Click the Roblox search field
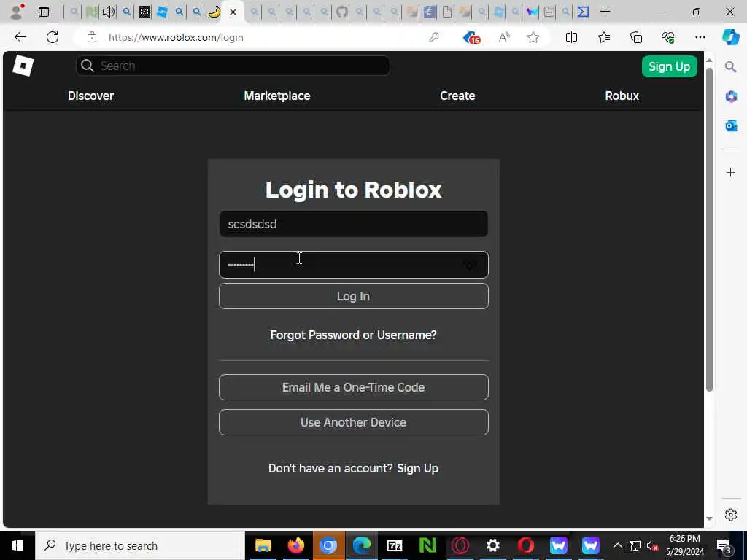747x560 pixels. click(x=233, y=66)
